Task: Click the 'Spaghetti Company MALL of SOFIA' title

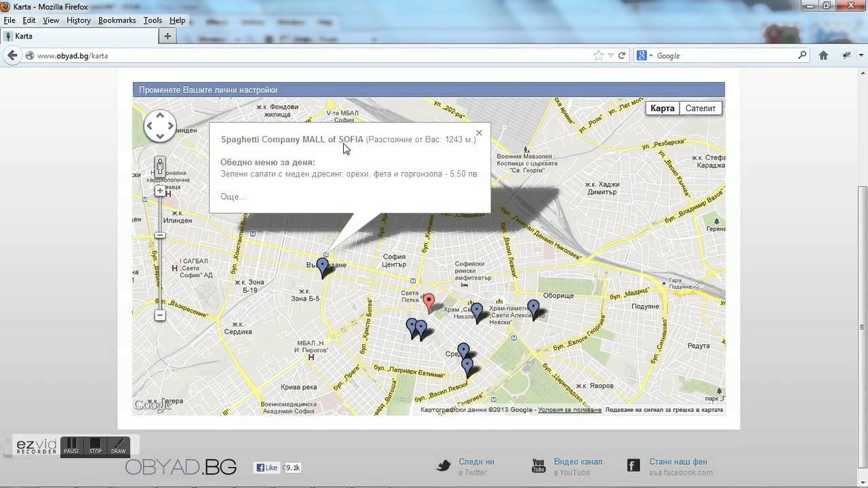Action: (292, 140)
